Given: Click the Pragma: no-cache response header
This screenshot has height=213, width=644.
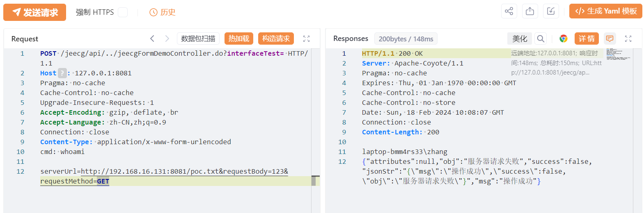Looking at the screenshot, I should [x=394, y=73].
